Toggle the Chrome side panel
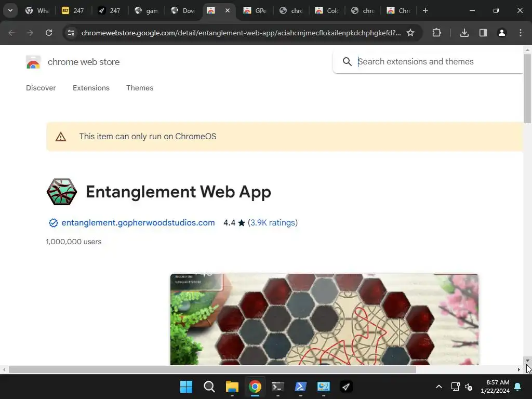Screen dimensions: 532x399 click(x=483, y=33)
